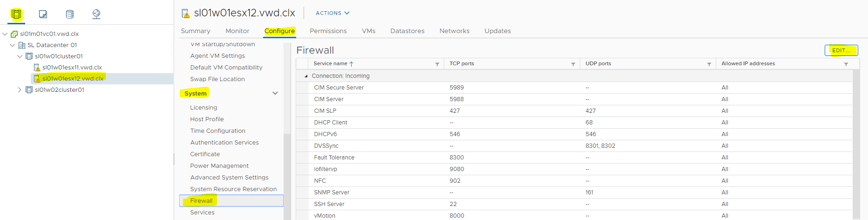Viewport: 868px width, 220px height.
Task: Open Agent VM Settings
Action: click(x=217, y=56)
